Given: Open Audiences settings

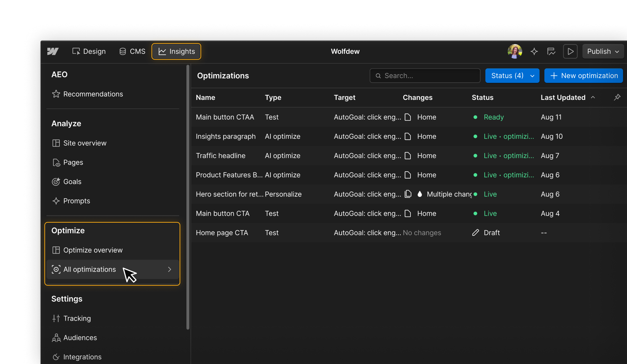Looking at the screenshot, I should pos(113,338).
